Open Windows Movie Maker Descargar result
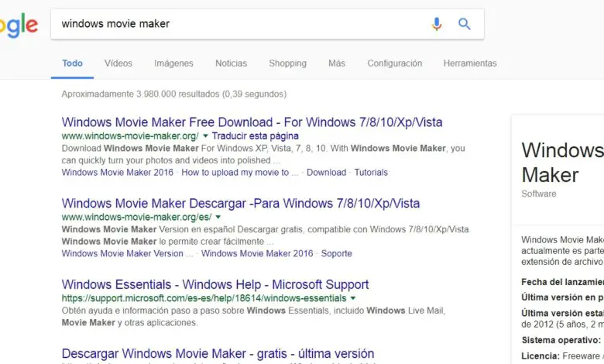Image resolution: width=604 pixels, height=364 pixels. click(241, 204)
